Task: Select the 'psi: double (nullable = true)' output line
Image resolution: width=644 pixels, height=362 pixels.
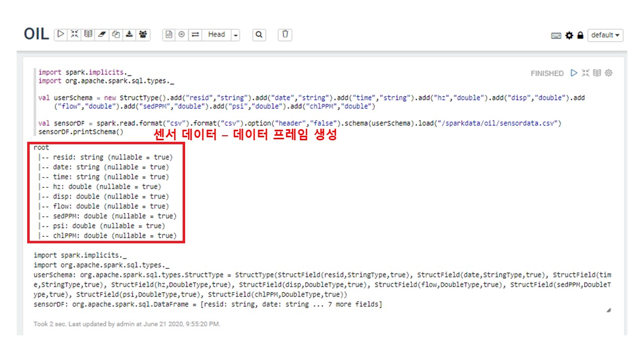Action: 101,226
